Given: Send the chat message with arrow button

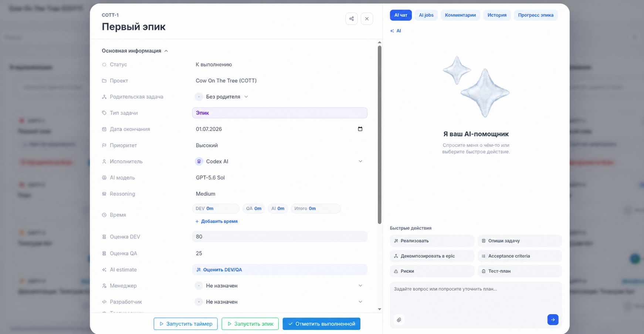Looking at the screenshot, I should (x=553, y=320).
